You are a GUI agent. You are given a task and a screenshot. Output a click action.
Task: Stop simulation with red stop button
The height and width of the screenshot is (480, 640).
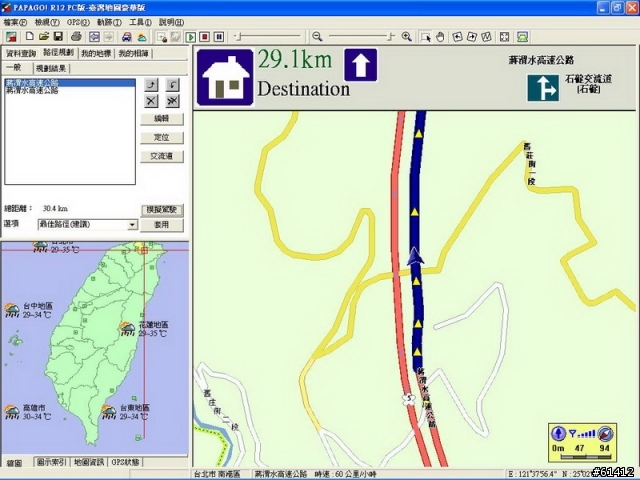tap(205, 37)
